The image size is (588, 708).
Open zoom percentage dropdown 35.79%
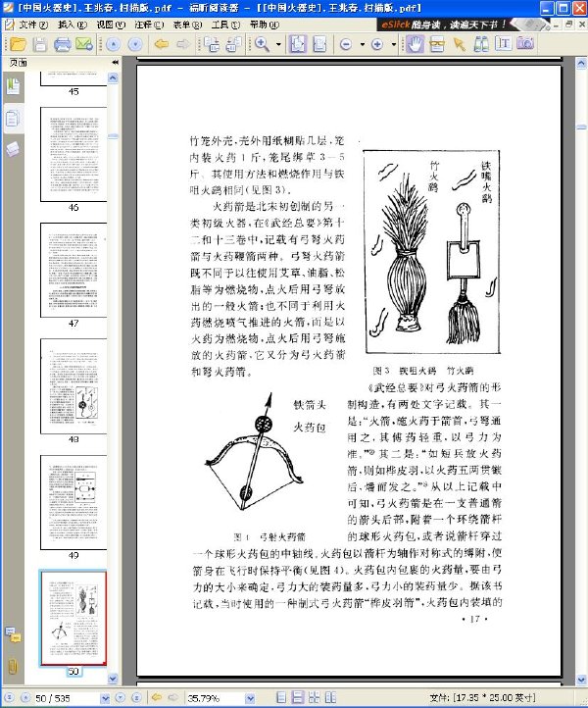(x=250, y=698)
